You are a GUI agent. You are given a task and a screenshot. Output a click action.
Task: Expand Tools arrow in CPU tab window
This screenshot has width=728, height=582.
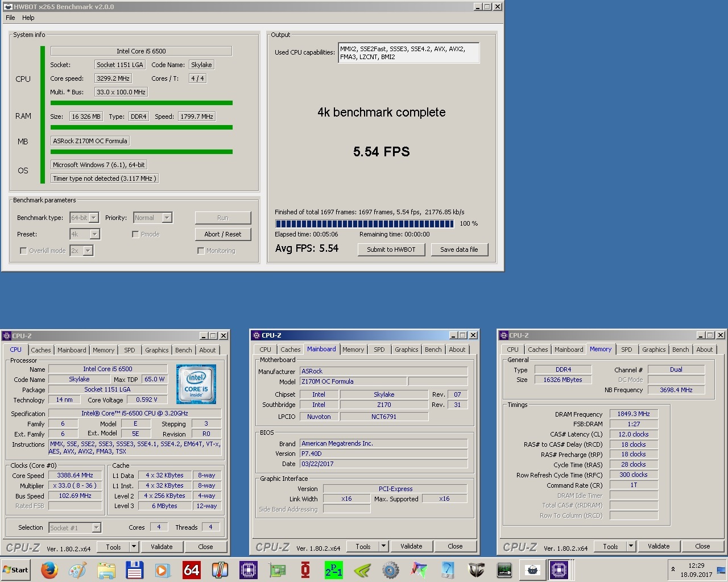[134, 547]
